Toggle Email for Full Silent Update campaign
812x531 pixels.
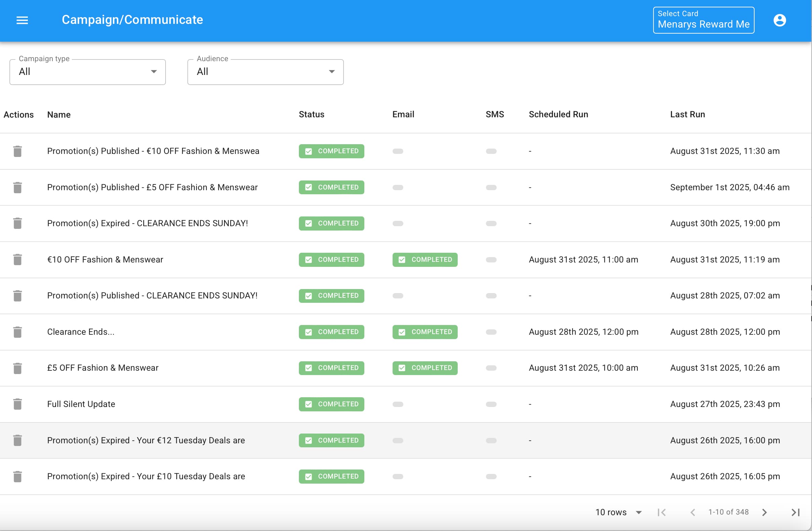click(398, 404)
